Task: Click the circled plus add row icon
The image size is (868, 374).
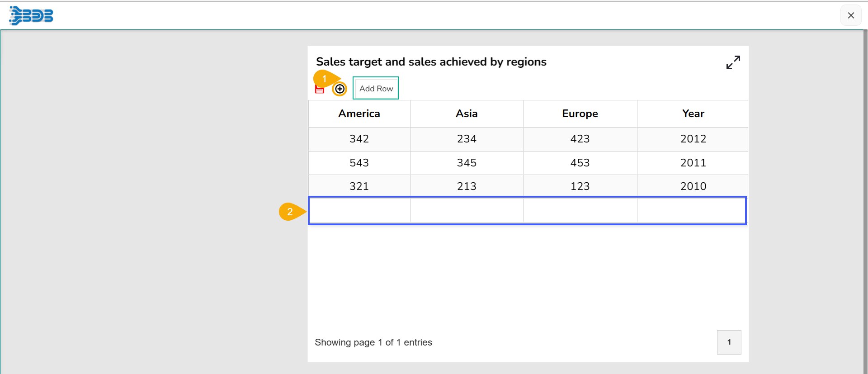Action: pyautogui.click(x=340, y=89)
